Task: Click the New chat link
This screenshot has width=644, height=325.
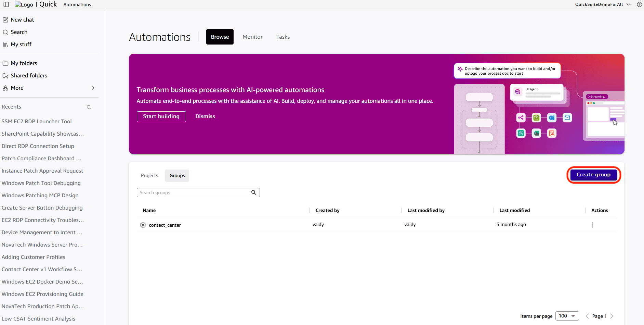Action: coord(22,20)
